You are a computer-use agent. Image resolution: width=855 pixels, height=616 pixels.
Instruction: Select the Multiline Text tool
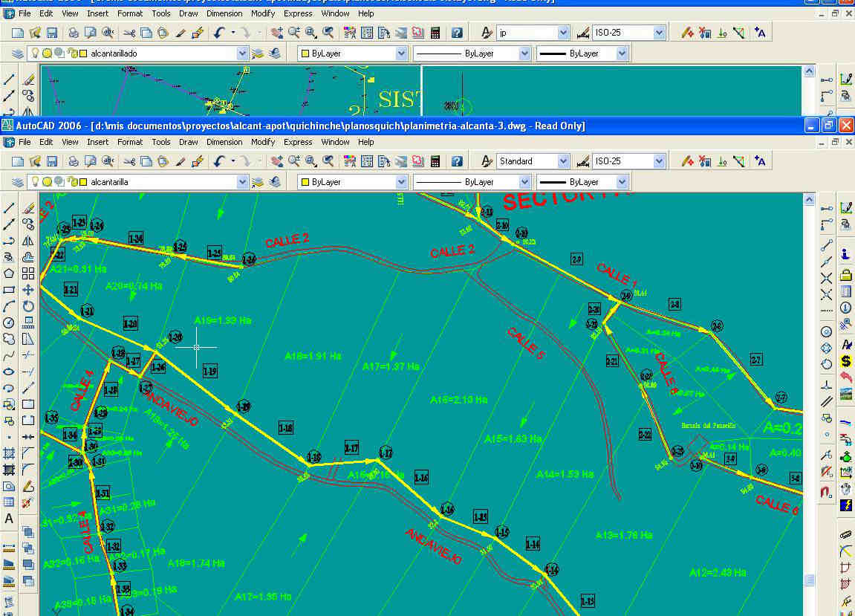point(10,519)
